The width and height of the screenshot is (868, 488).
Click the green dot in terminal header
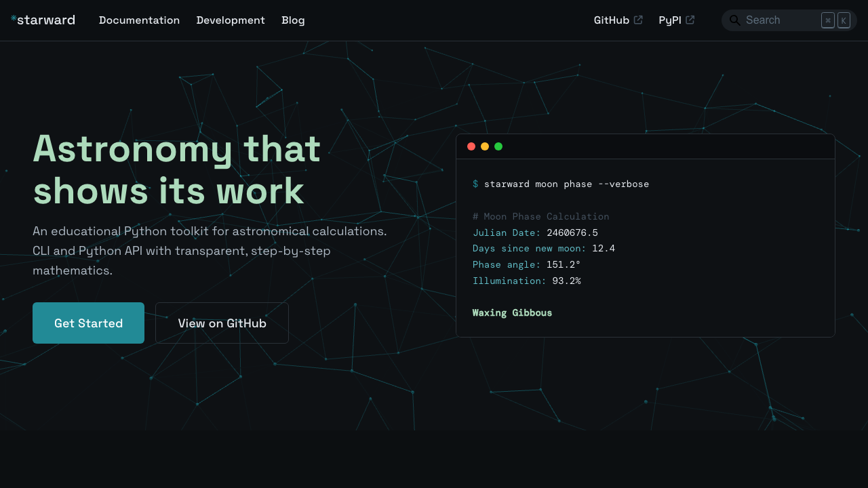[x=498, y=146]
